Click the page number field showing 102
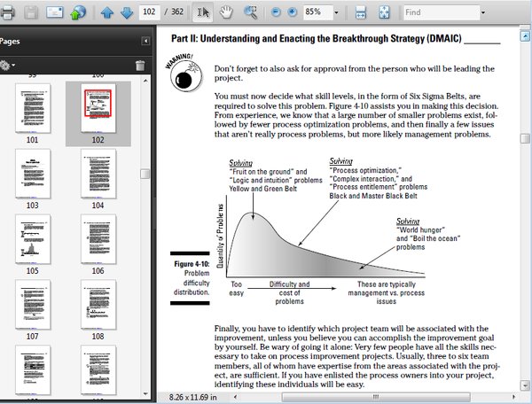532x404 pixels. tap(149, 12)
